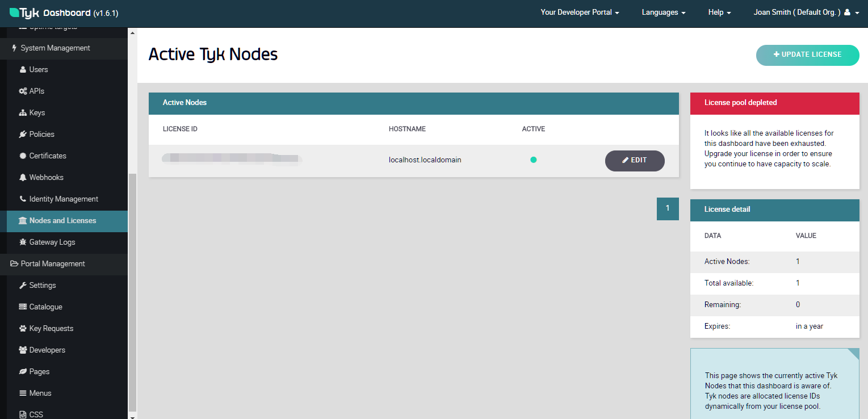Click the Menus hamburger icon
Image resolution: width=868 pixels, height=419 pixels.
click(23, 393)
